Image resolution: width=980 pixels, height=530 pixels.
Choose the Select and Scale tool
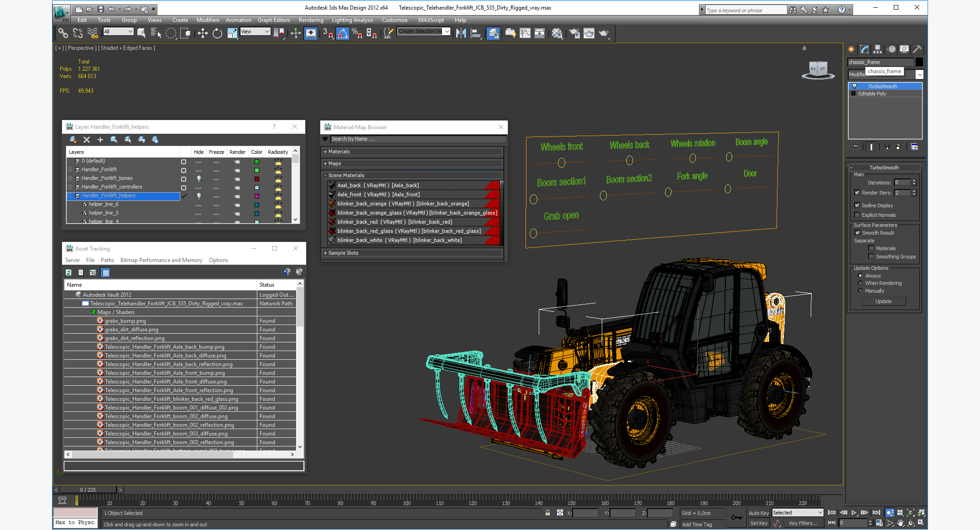point(232,33)
